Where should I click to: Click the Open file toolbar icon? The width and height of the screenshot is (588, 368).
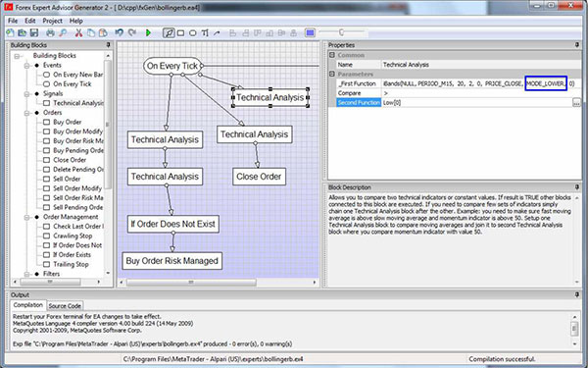pyautogui.click(x=23, y=33)
